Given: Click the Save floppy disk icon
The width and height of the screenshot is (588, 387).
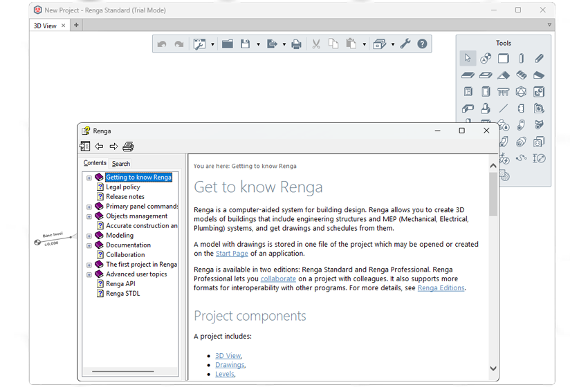Looking at the screenshot, I should [x=246, y=44].
